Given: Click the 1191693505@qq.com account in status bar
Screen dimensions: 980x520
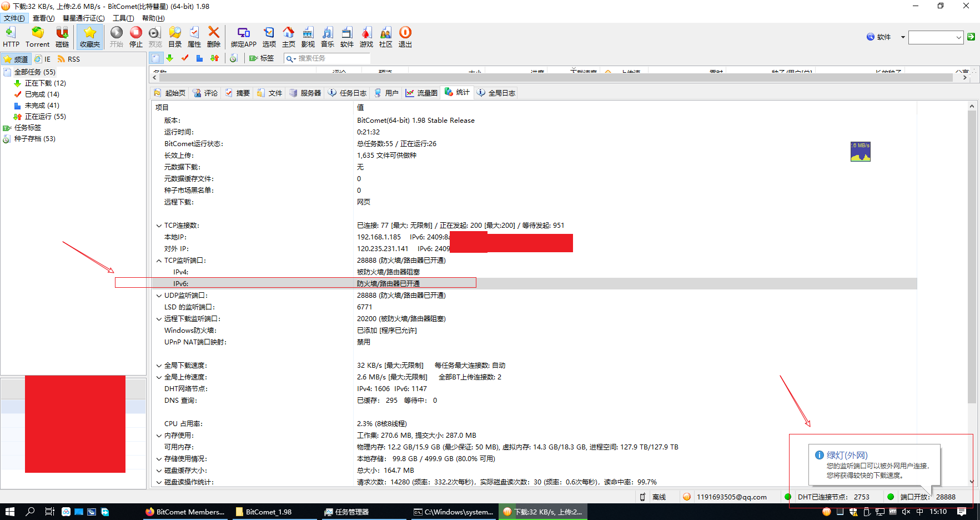Looking at the screenshot, I should [731, 497].
